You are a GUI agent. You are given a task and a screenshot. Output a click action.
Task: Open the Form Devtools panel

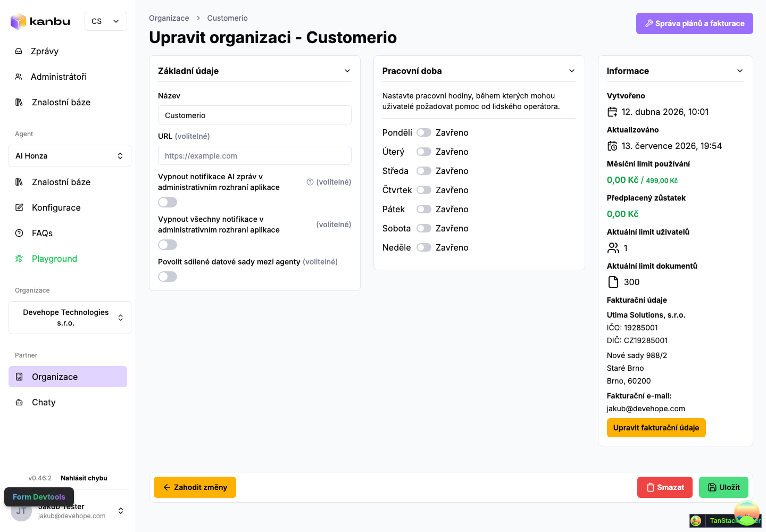[39, 497]
